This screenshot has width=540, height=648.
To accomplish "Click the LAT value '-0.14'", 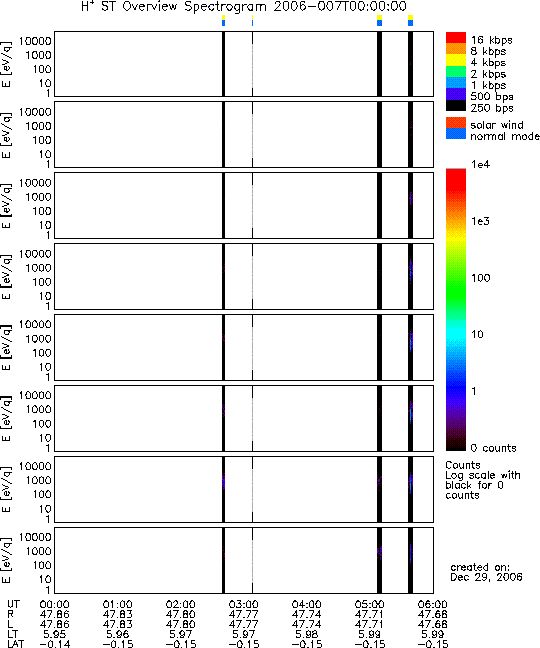I will click(55, 644).
